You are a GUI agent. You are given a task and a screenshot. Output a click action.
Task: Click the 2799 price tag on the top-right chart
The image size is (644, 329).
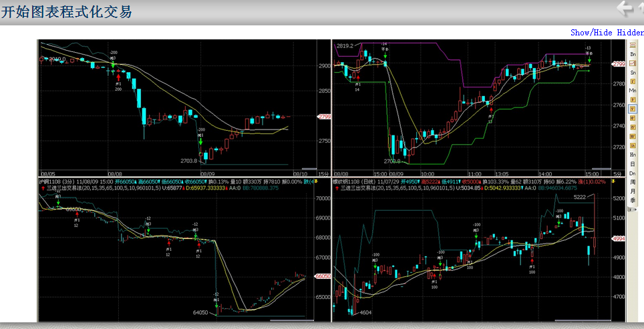coord(619,64)
